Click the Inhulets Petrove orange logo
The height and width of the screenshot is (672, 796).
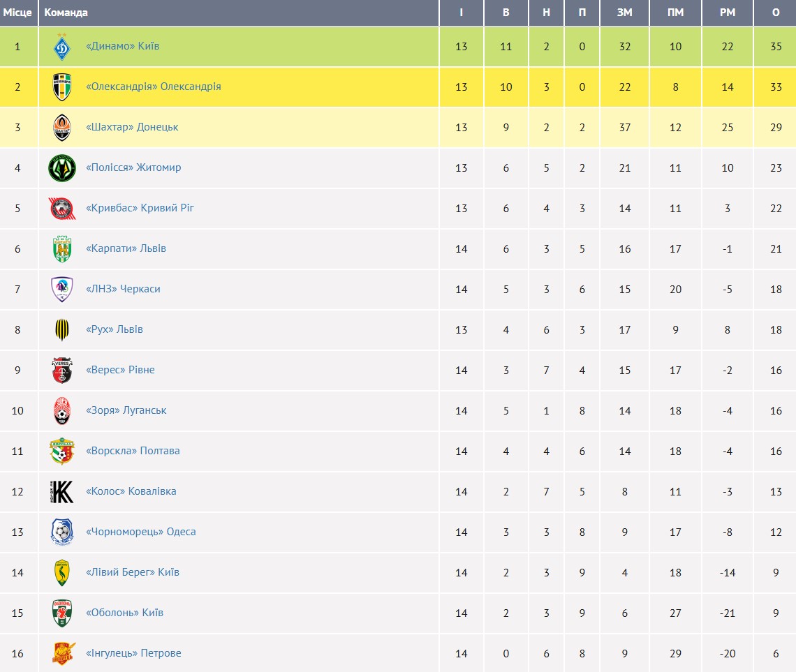point(62,654)
